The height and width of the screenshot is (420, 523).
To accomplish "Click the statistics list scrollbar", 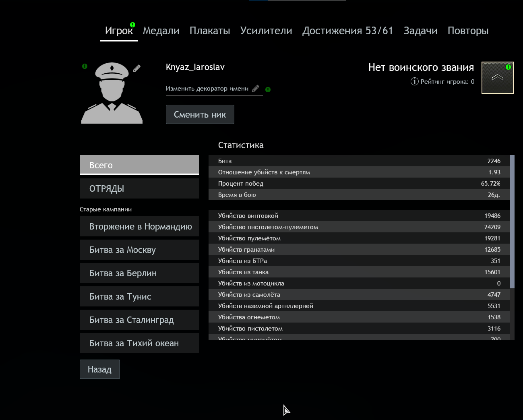I will click(x=512, y=221).
